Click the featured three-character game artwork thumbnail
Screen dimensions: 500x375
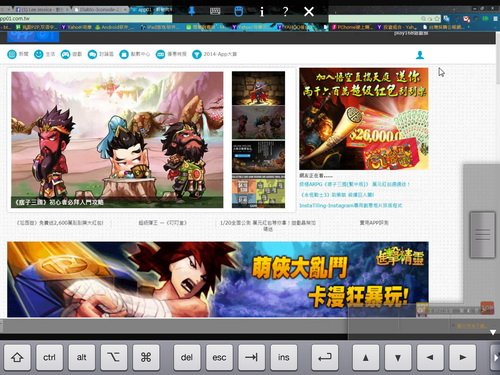point(117,140)
